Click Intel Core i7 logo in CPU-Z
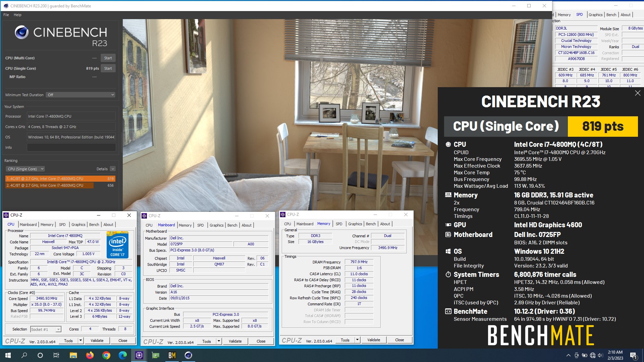The width and height of the screenshot is (644, 362). click(117, 245)
